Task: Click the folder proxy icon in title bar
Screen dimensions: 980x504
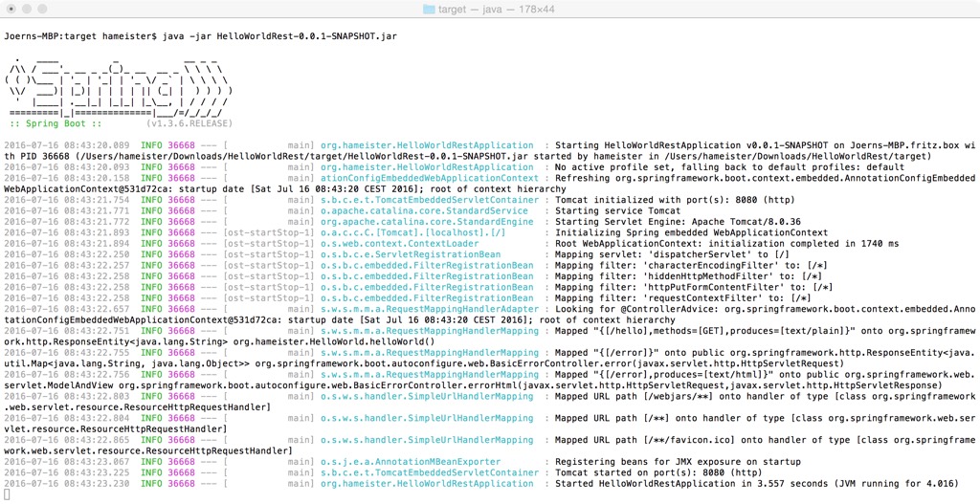Action: pyautogui.click(x=430, y=9)
